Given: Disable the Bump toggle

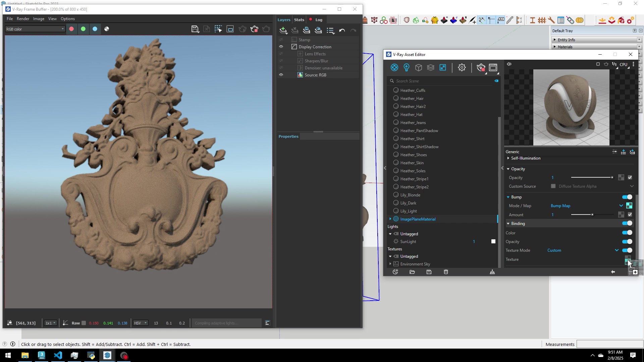Looking at the screenshot, I should [627, 197].
